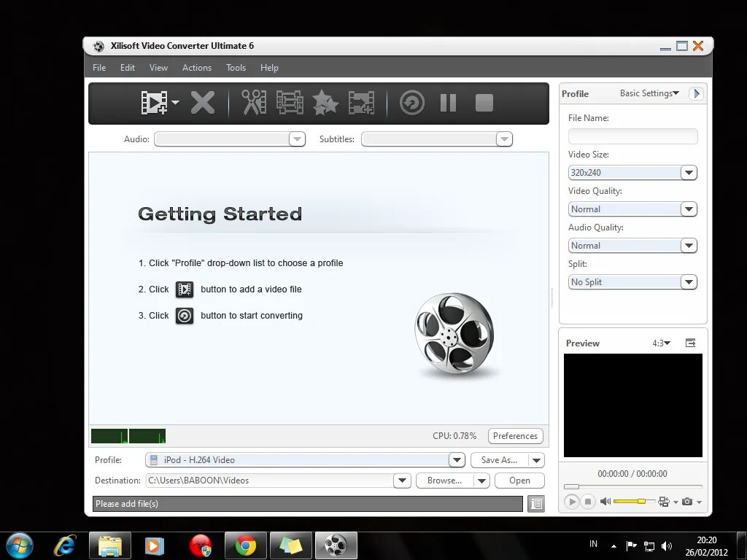
Task: Click the Save As... button
Action: [499, 460]
